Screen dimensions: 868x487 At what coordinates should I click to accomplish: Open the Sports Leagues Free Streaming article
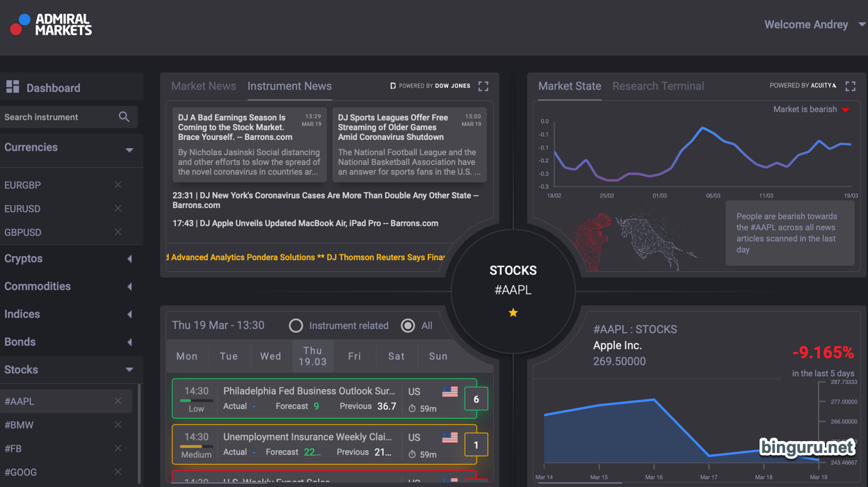(410, 145)
